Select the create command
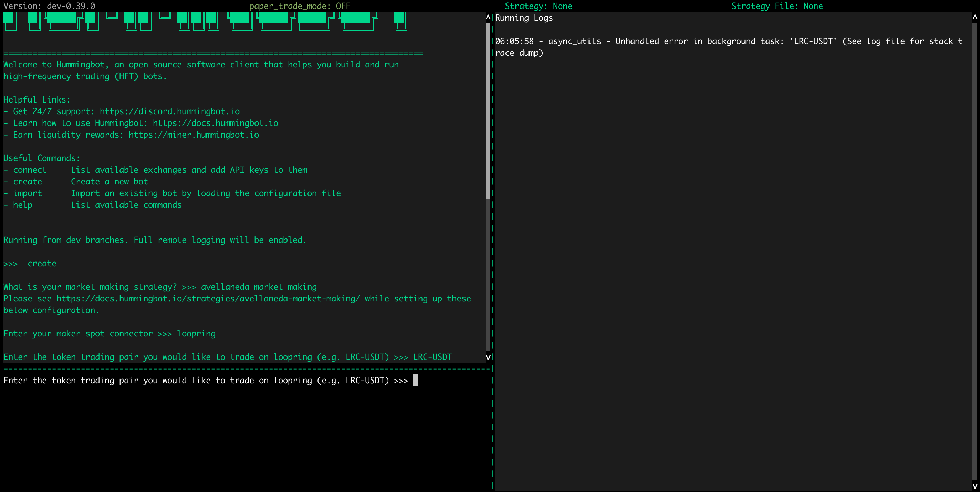980x492 pixels. point(28,181)
